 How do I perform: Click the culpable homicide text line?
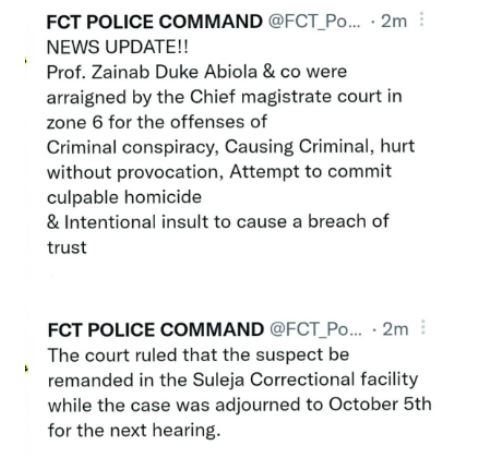point(124,197)
